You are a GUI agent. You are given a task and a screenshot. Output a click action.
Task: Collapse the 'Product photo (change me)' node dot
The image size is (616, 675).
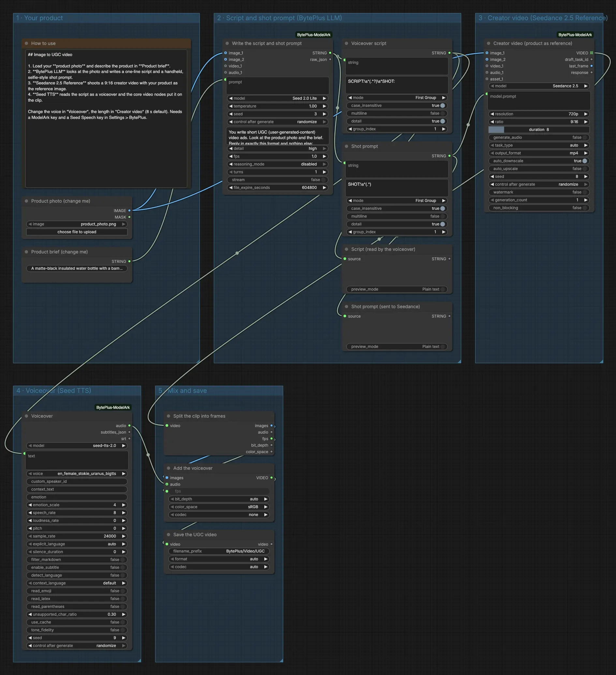click(26, 201)
